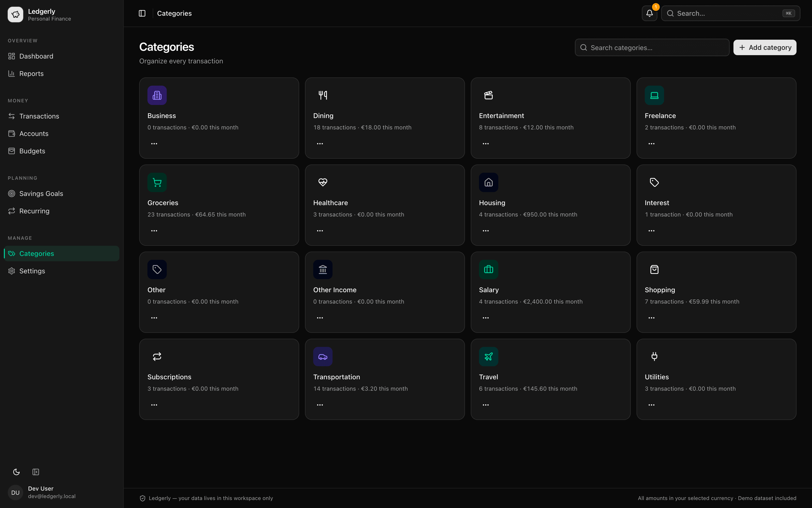Click the Entertainment clapperboard icon
Screen dimensions: 812x508
pos(489,95)
